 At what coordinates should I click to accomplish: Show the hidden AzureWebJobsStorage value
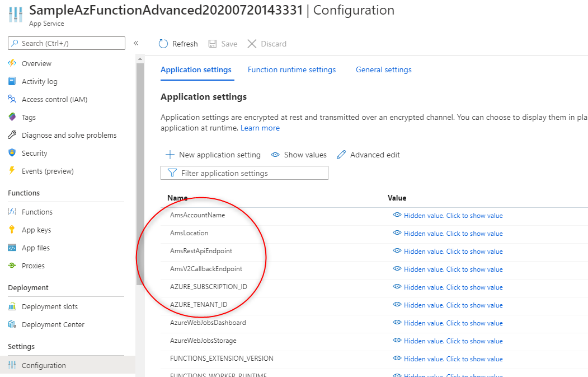click(x=448, y=341)
